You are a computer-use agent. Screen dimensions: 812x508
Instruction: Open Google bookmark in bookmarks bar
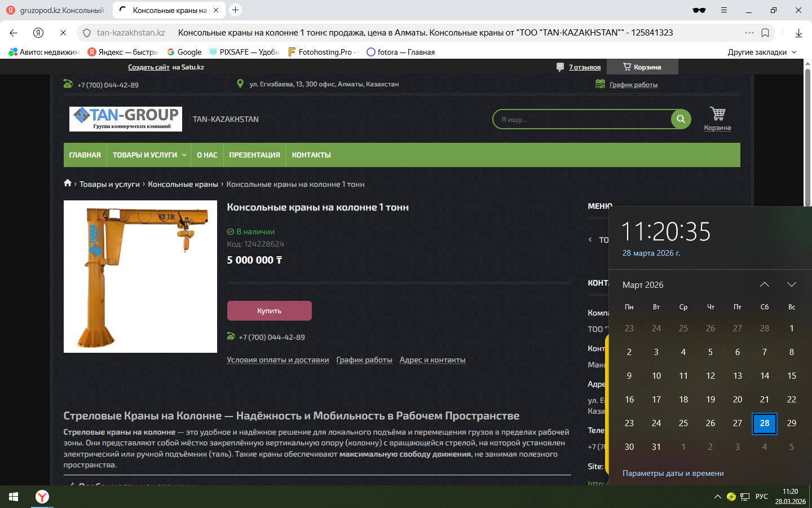tap(184, 52)
